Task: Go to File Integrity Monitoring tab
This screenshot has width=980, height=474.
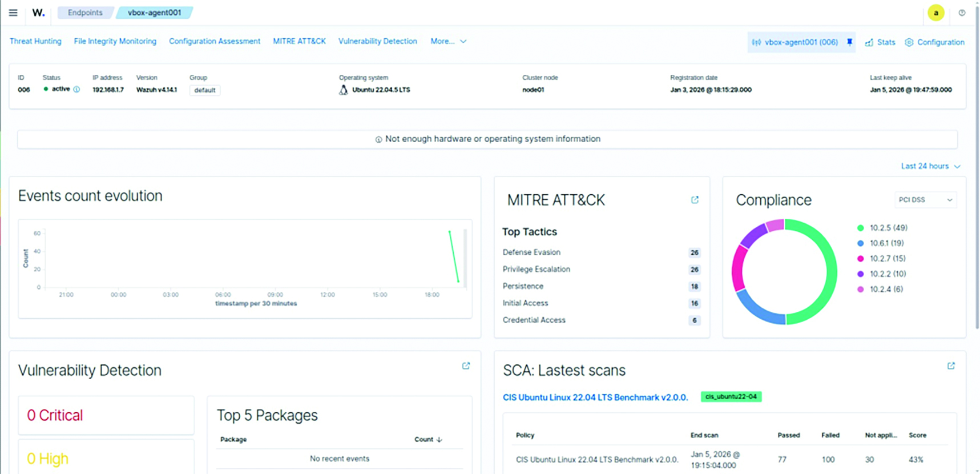Action: point(115,41)
